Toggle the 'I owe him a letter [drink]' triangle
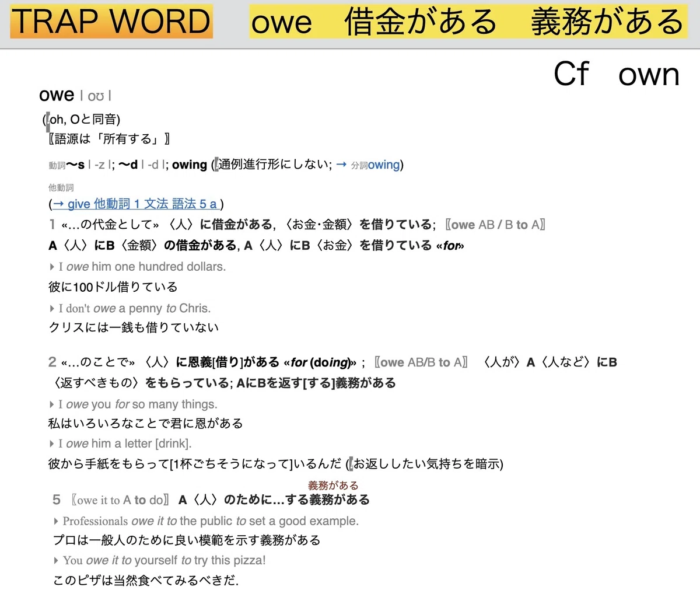Image resolution: width=700 pixels, height=590 pixels. (x=52, y=444)
